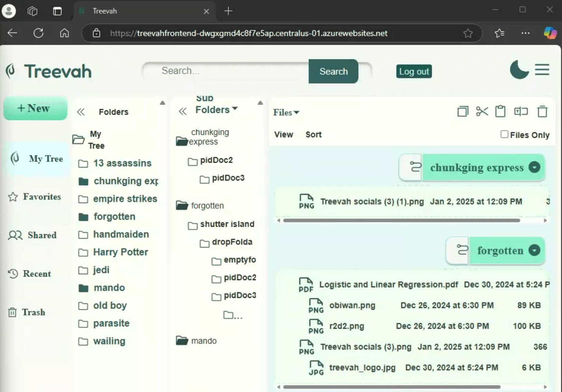This screenshot has height=392, width=562.
Task: Open Trash in the sidebar
Action: 27,312
